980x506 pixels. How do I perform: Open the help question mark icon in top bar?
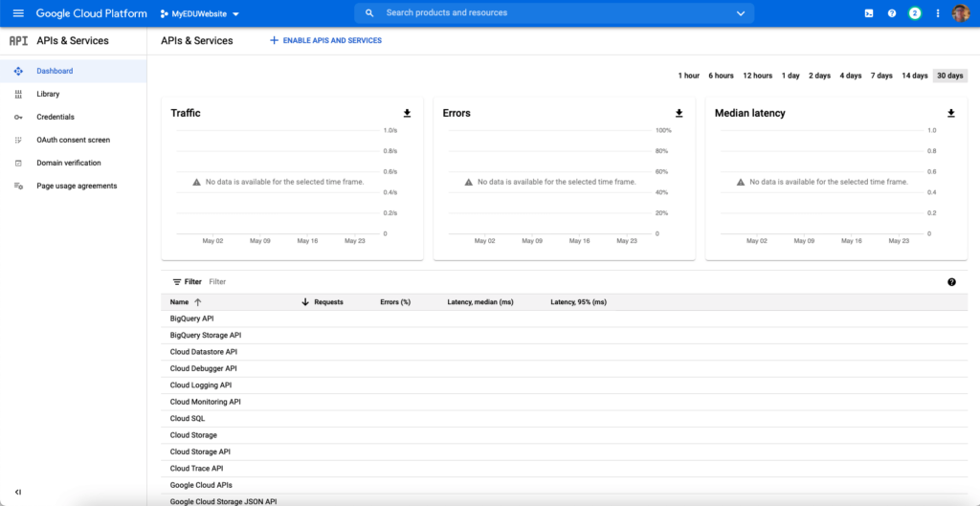(892, 13)
